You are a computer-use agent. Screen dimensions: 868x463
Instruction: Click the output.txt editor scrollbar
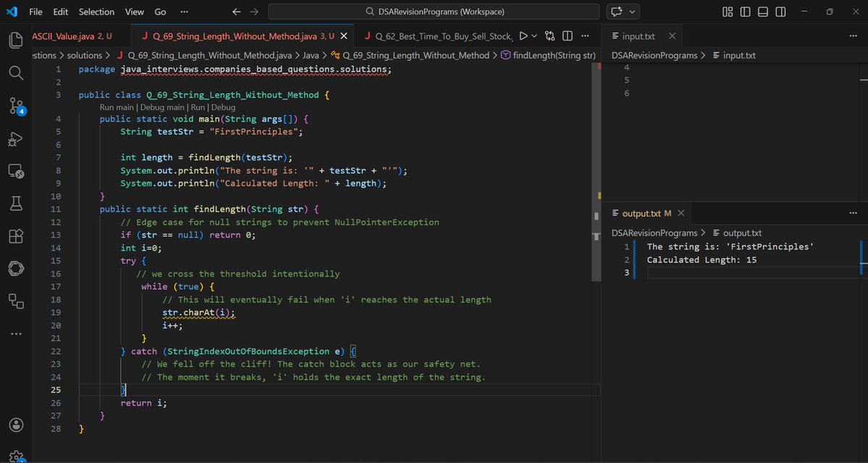[x=864, y=257]
